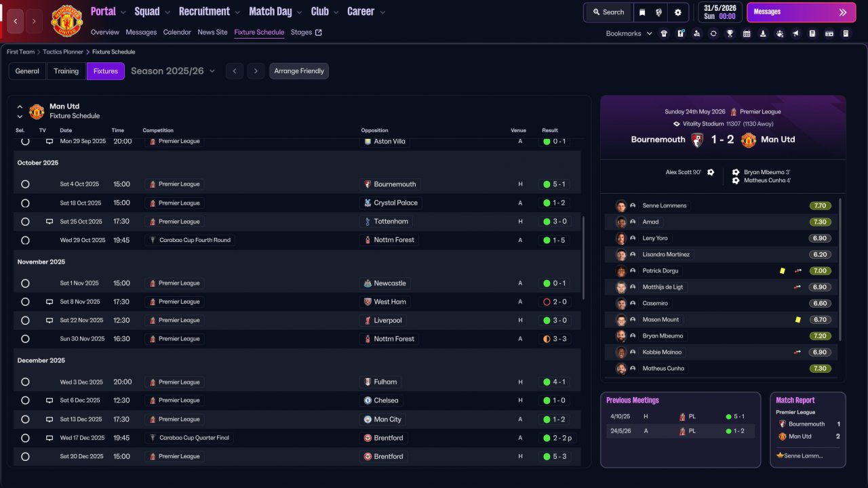
Task: Open the Bookmarks dropdown
Action: pyautogui.click(x=629, y=33)
